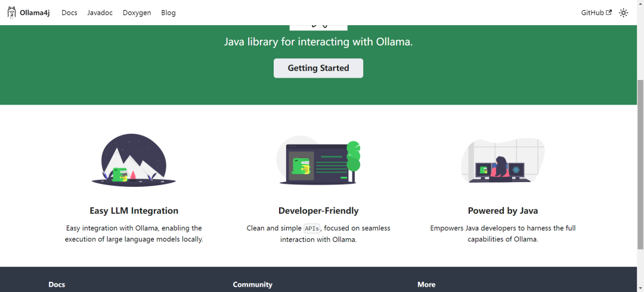Screen dimensions: 644x292
Task: Click the page's vertical scrollbar thumb
Action: pyautogui.click(x=640, y=164)
